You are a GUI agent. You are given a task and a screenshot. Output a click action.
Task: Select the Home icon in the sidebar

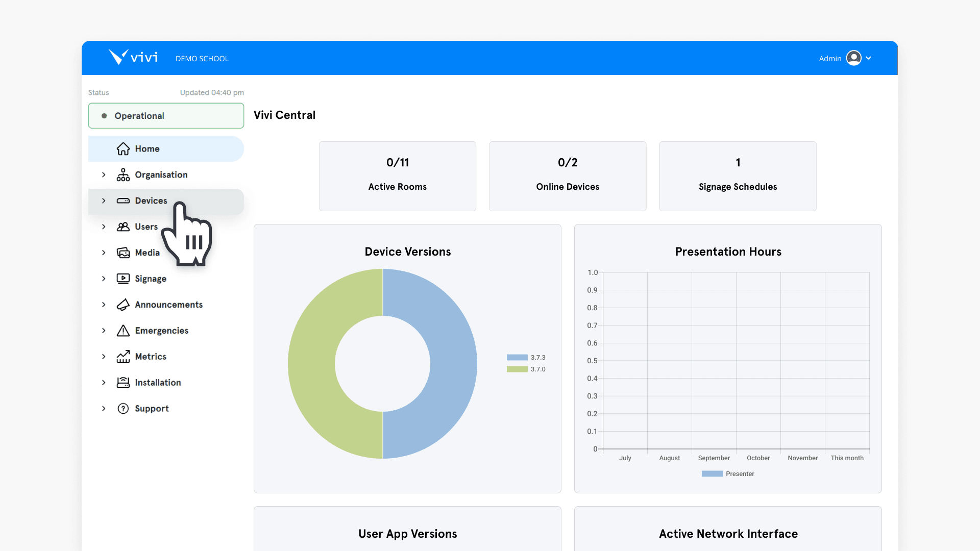123,148
